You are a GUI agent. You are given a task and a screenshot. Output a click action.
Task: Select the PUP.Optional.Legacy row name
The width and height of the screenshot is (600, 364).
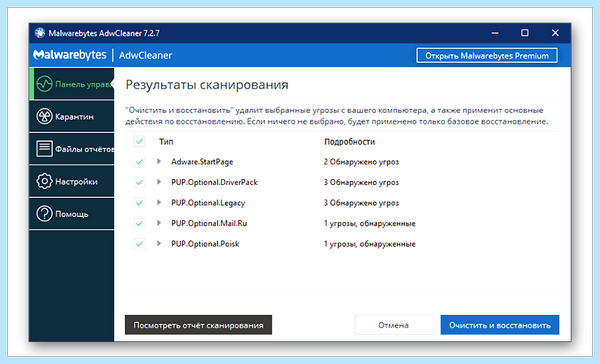point(208,203)
